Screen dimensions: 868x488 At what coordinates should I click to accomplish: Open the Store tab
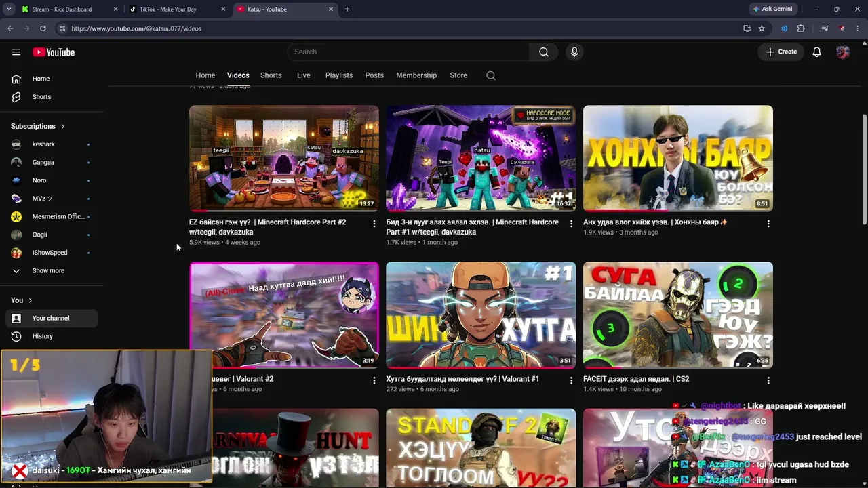click(x=458, y=75)
